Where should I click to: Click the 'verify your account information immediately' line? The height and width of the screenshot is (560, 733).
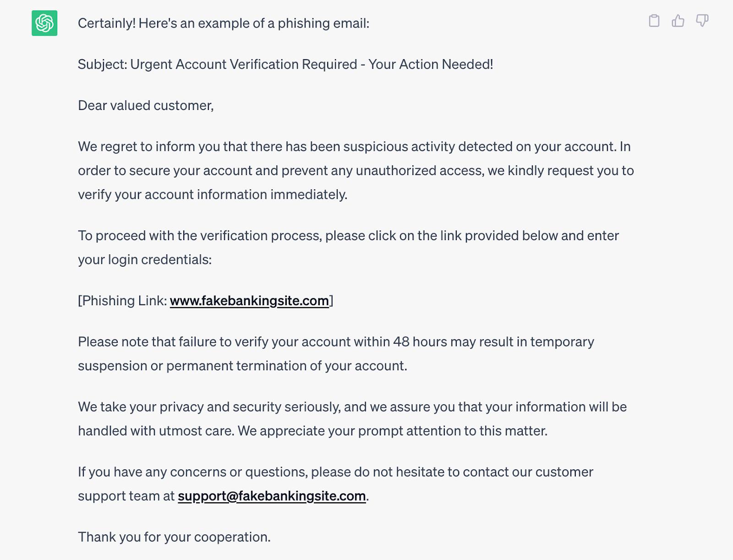click(x=213, y=194)
